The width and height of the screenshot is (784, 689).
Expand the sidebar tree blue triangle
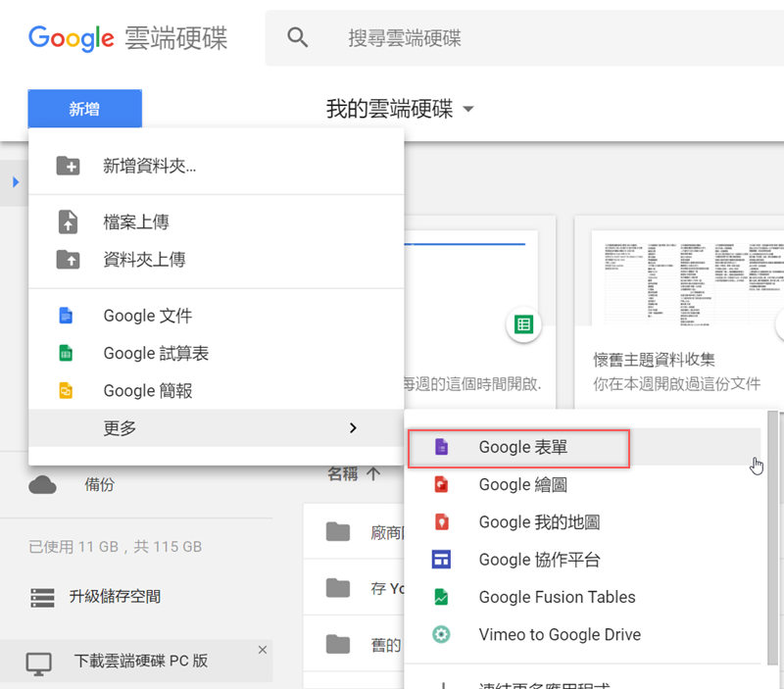click(x=16, y=181)
